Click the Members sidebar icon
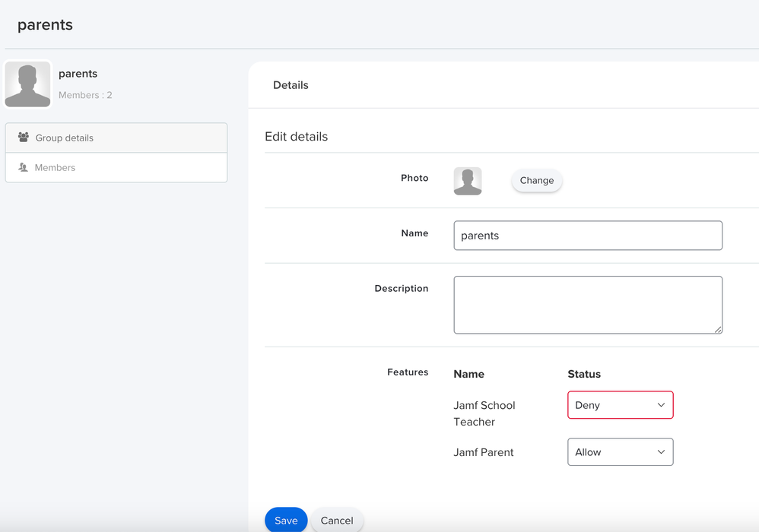759x532 pixels. coord(23,167)
